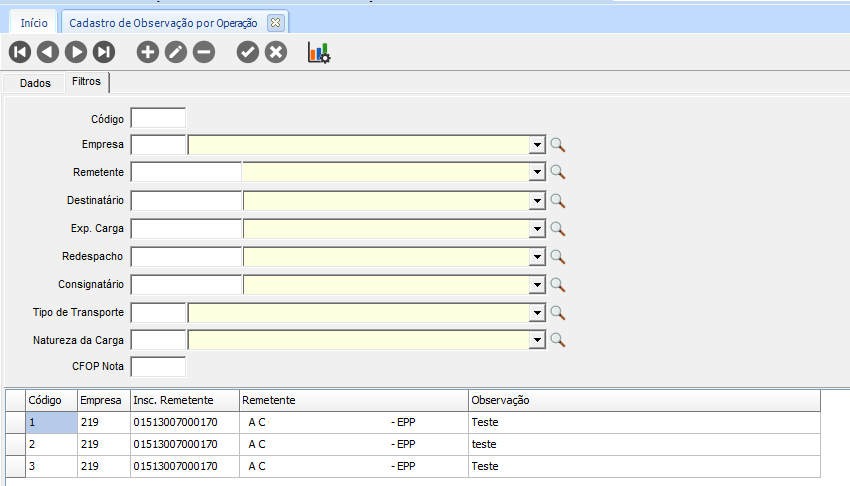Search Exp. Carga with magnifier icon
Screen dimensions: 850x486
[558, 229]
